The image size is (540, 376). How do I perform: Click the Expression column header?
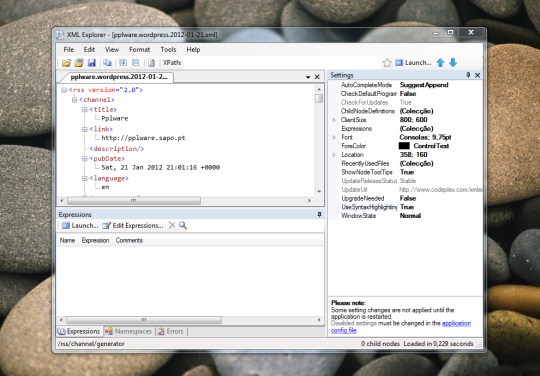[95, 240]
